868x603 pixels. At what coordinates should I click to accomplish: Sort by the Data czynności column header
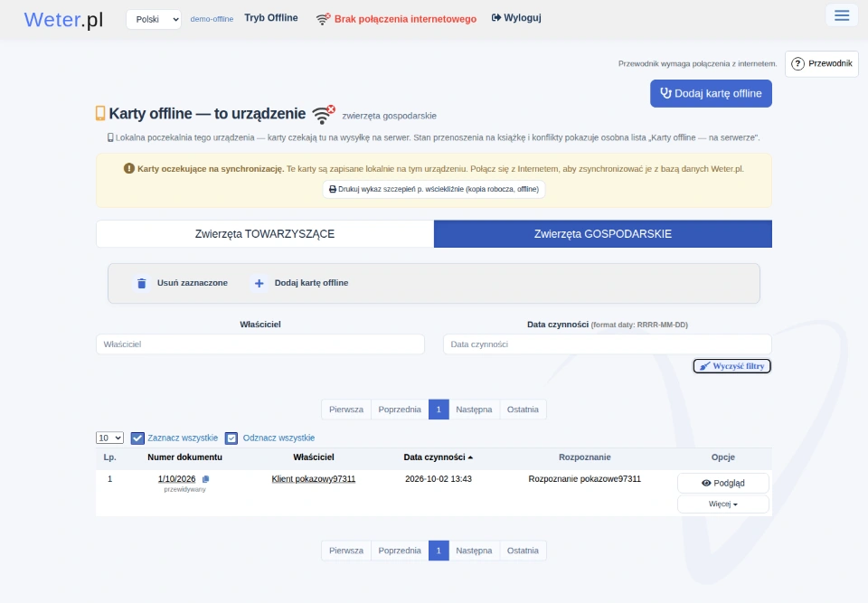438,457
